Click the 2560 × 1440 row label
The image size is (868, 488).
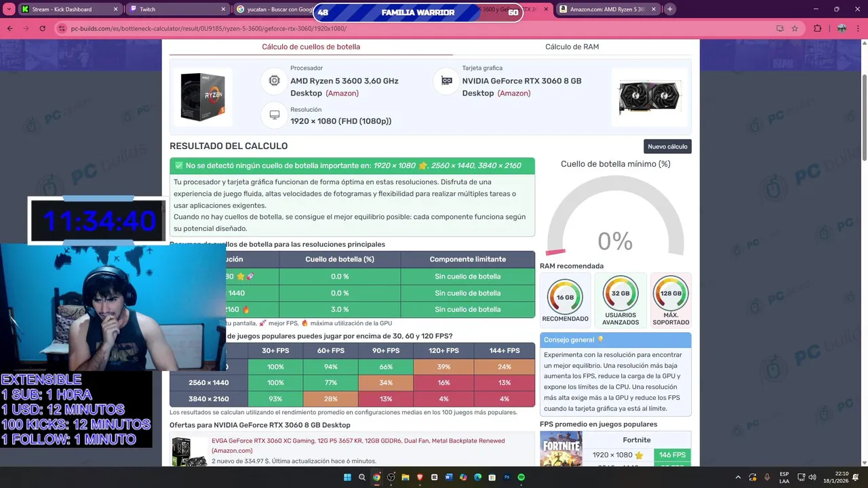208,383
